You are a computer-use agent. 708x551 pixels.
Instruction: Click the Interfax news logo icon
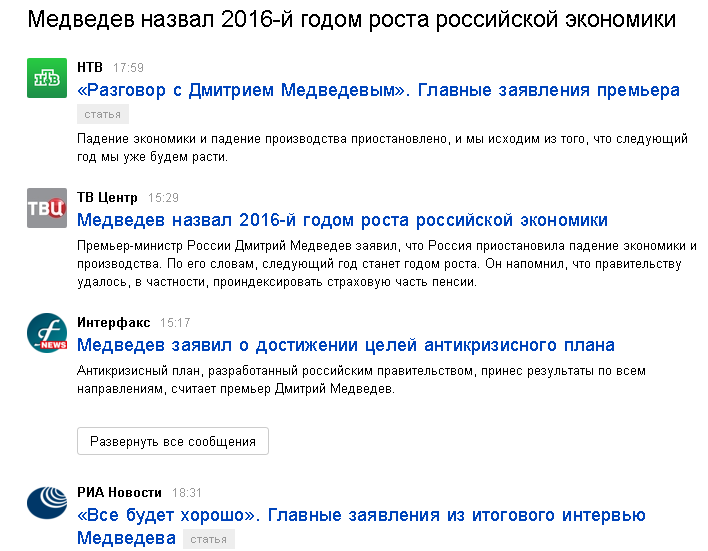tap(47, 333)
